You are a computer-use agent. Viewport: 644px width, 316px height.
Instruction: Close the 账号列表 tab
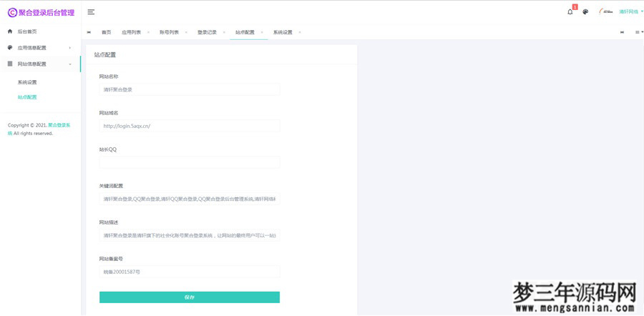pos(185,32)
